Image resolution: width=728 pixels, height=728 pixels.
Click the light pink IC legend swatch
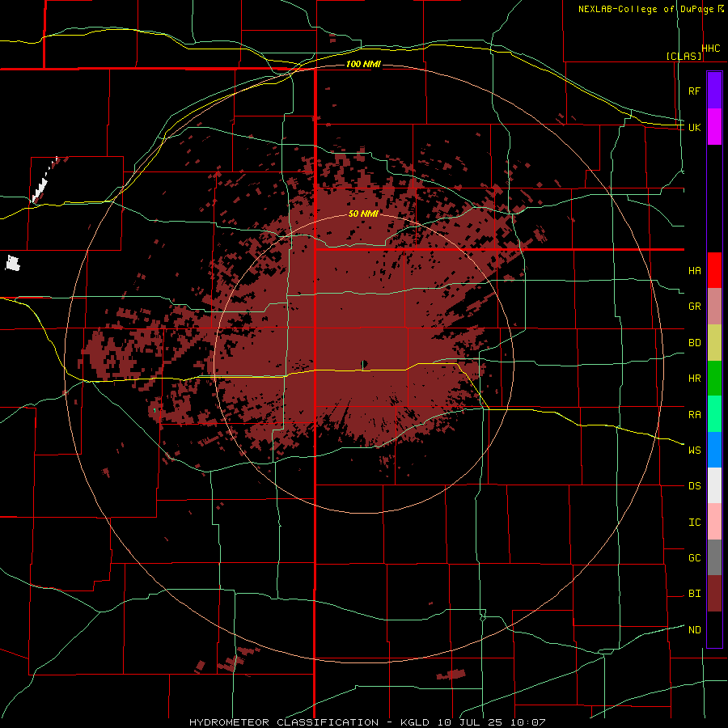coord(714,522)
